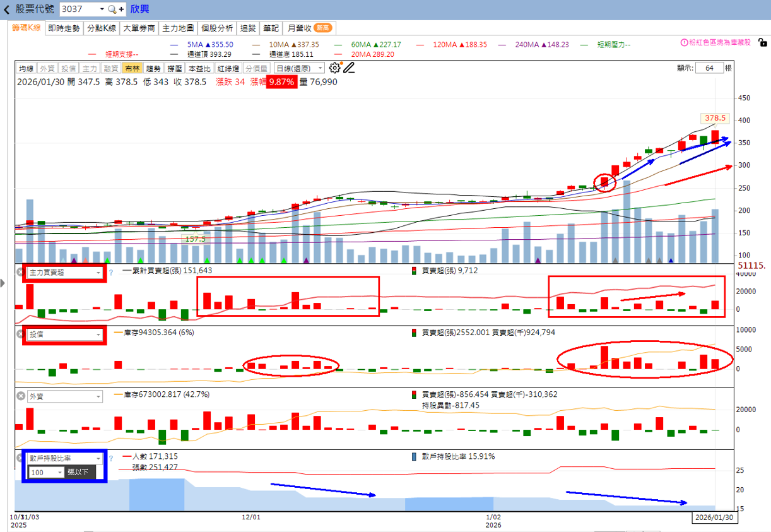Click the 2026/01/30 date marker
The image size is (771, 532).
point(714,517)
